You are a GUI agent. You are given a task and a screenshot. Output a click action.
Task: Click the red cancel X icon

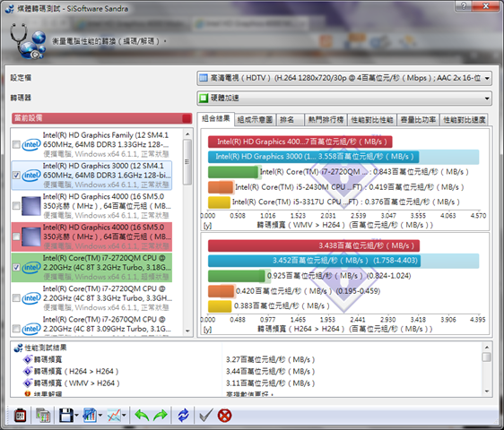pos(224,416)
